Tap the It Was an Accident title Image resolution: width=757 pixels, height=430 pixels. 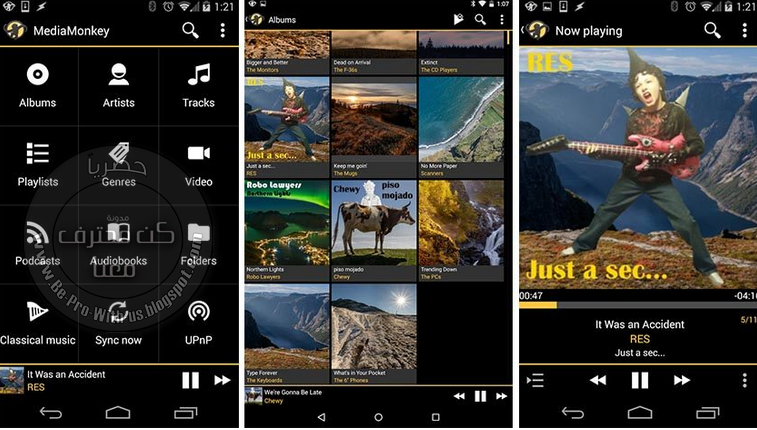pyautogui.click(x=640, y=324)
